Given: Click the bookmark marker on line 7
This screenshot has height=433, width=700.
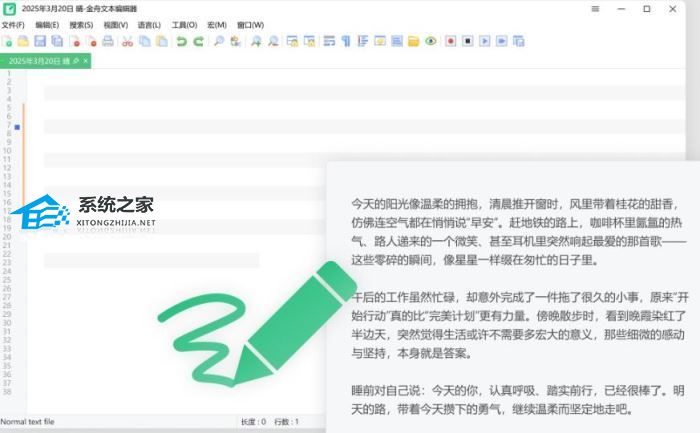Looking at the screenshot, I should pos(17,127).
